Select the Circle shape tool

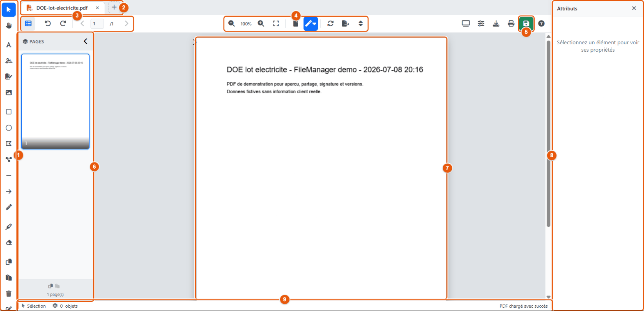[x=9, y=128]
